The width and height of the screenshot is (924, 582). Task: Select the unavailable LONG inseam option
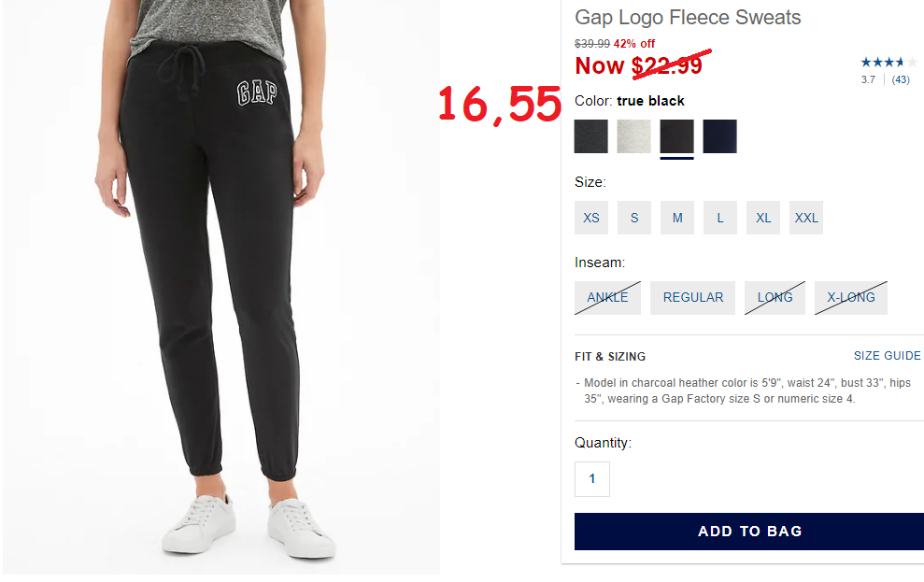tap(775, 297)
